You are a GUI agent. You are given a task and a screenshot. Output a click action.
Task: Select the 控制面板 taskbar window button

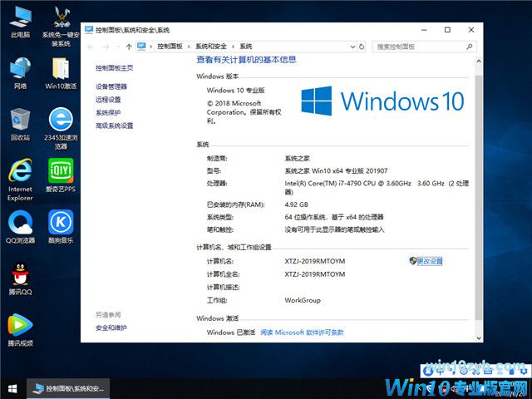68,388
